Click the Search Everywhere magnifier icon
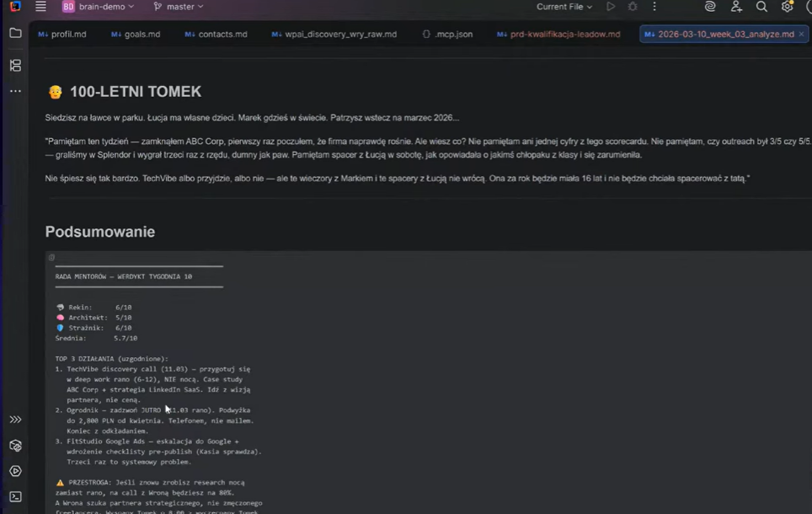Image resolution: width=812 pixels, height=514 pixels. click(761, 7)
